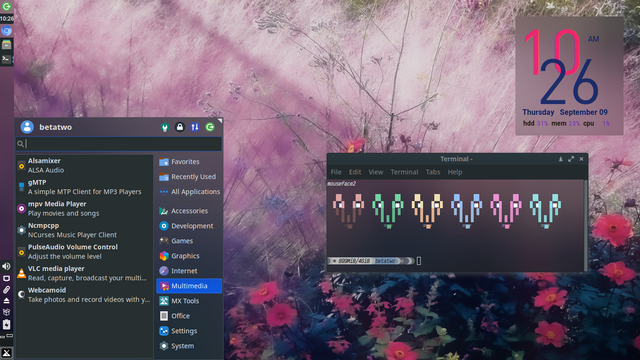Select the Favorites category
Viewport: 640px width, 360px height.
pos(189,162)
